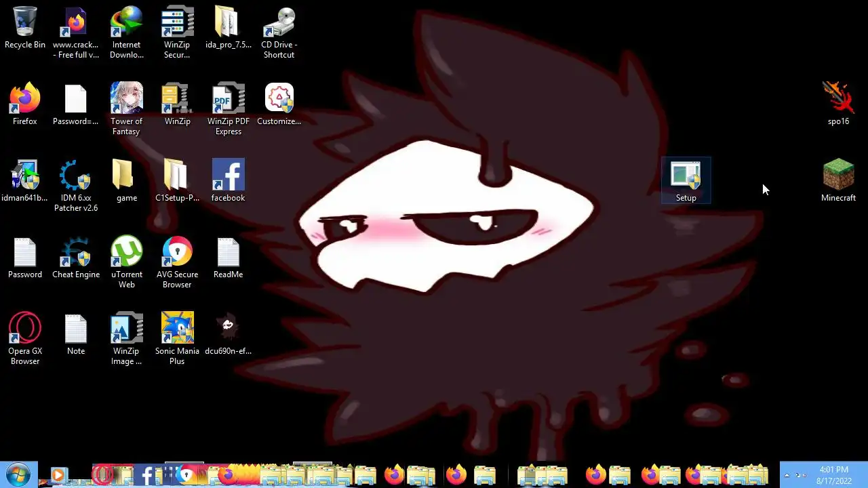The height and width of the screenshot is (488, 868).
Task: Launch Cheat Engine
Action: pyautogui.click(x=76, y=258)
